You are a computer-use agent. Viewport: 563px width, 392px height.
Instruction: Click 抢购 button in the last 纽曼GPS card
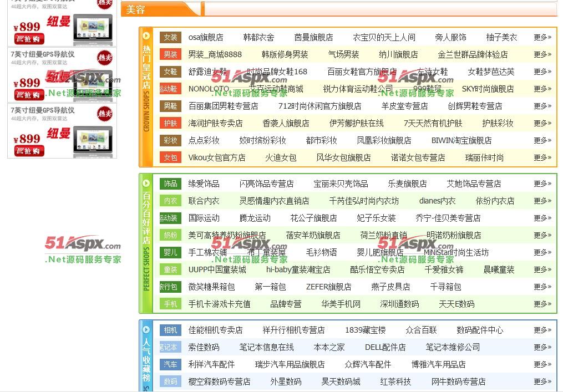click(29, 151)
